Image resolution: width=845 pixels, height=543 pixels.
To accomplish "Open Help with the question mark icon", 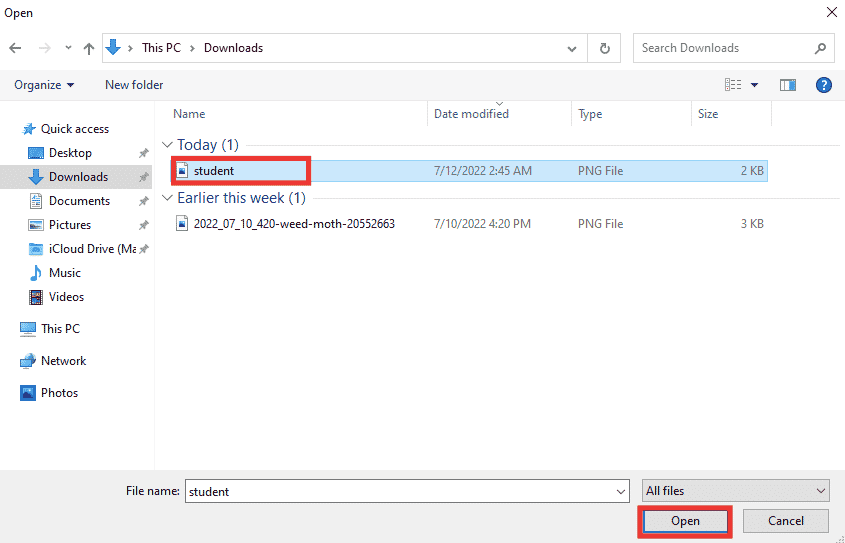I will pyautogui.click(x=823, y=85).
